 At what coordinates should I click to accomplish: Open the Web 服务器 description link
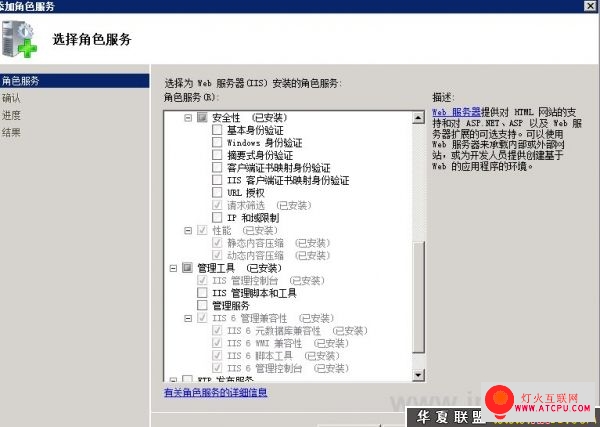tap(456, 112)
